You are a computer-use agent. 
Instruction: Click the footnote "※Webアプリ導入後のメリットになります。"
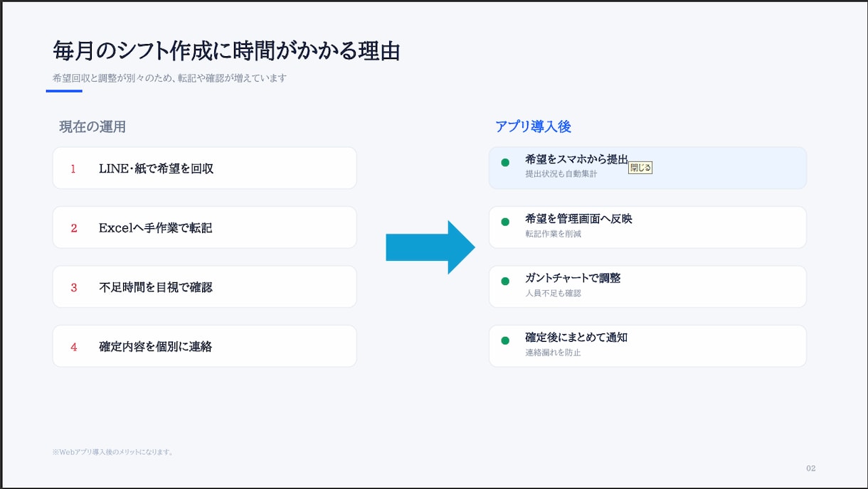[113, 451]
